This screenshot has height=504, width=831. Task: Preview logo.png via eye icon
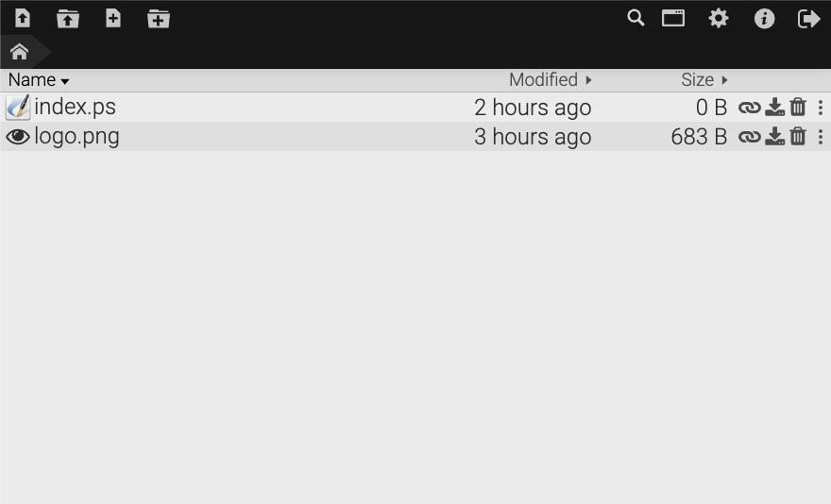(17, 137)
